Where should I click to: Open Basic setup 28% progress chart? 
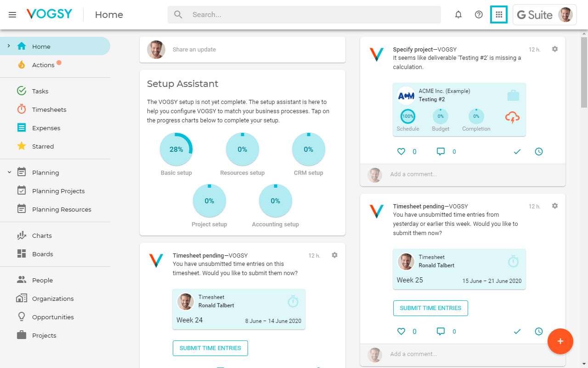[x=176, y=149]
